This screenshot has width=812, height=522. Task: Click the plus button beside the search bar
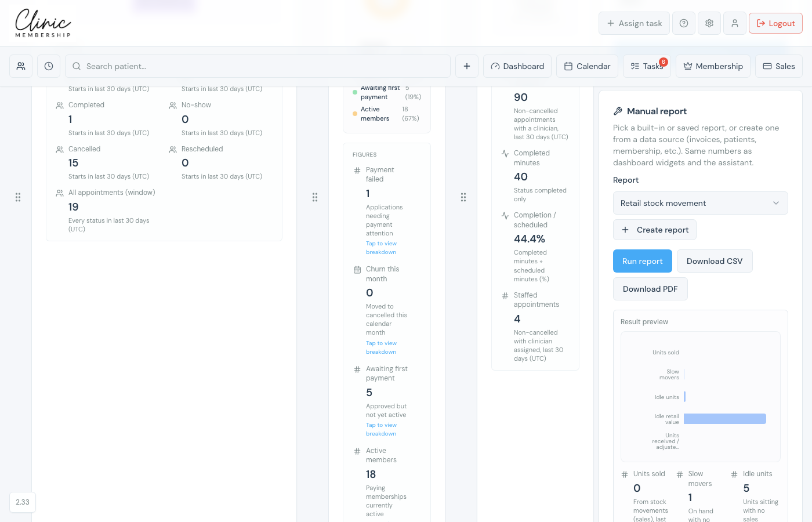(467, 66)
